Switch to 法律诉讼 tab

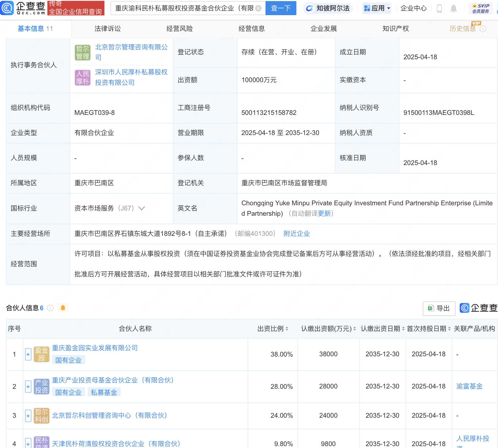tap(107, 29)
